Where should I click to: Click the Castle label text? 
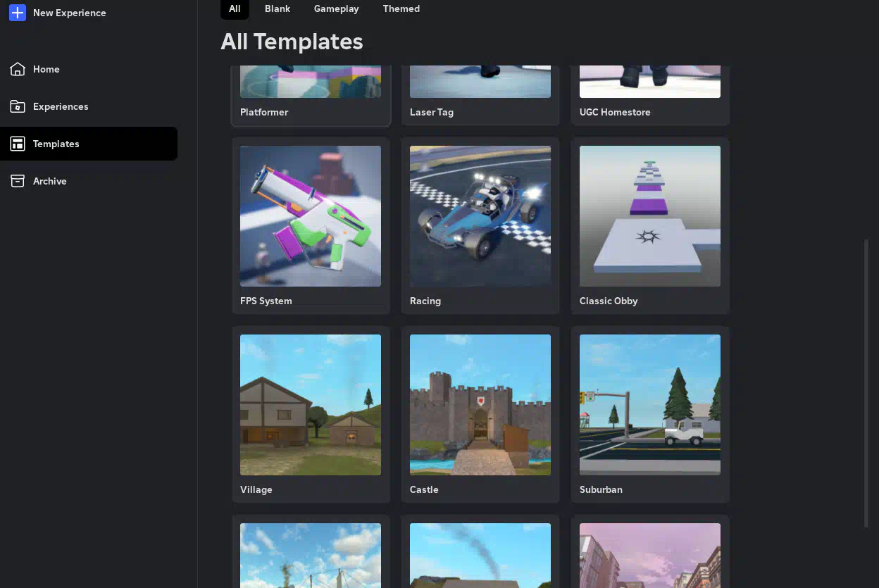pyautogui.click(x=424, y=489)
